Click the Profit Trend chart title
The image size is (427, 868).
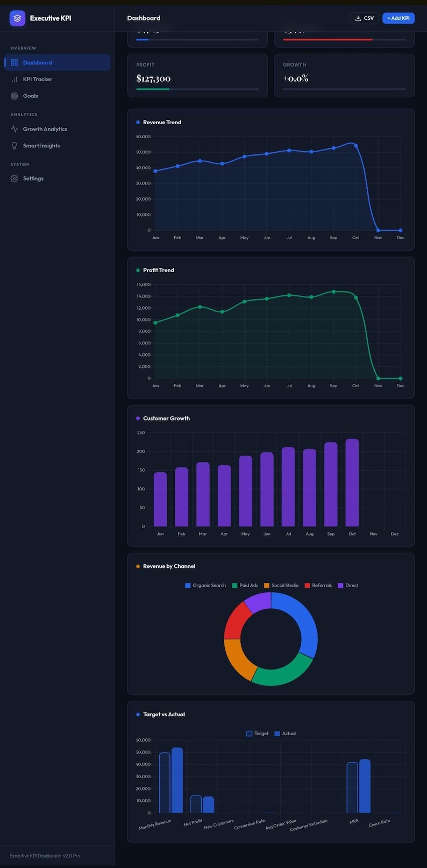159,270
